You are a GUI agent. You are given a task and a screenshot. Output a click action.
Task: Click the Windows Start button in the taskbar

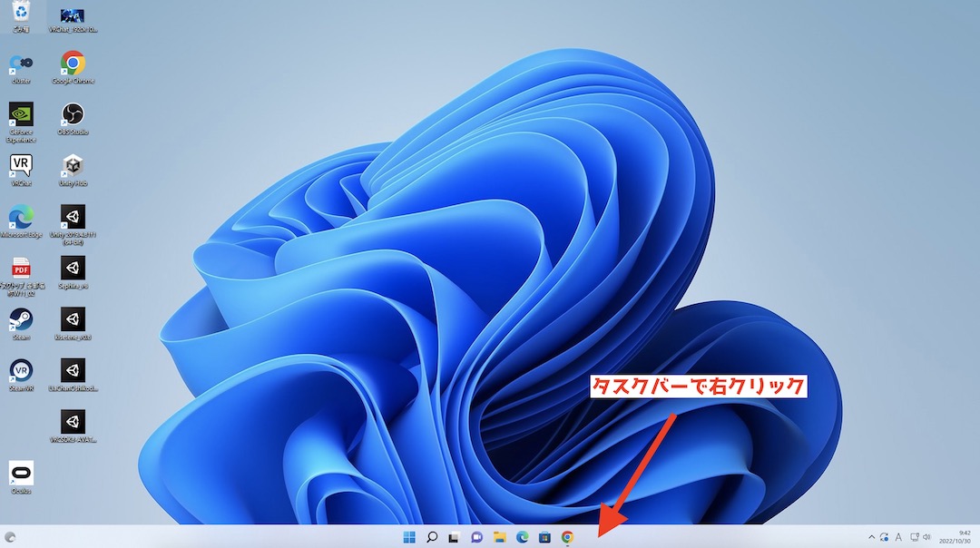[410, 537]
